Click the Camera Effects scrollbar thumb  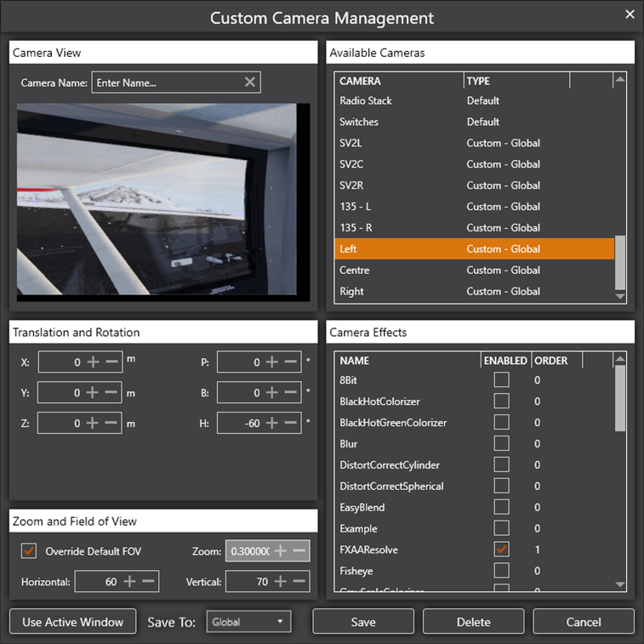(620, 398)
